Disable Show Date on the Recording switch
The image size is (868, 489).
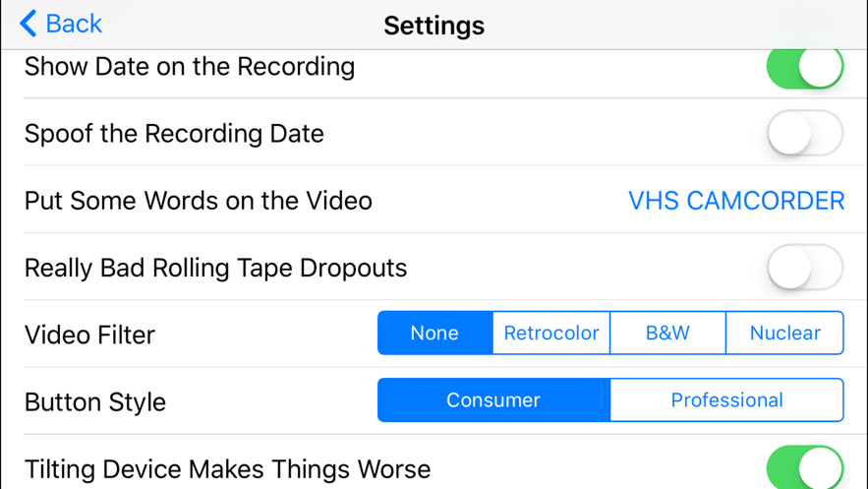point(804,67)
